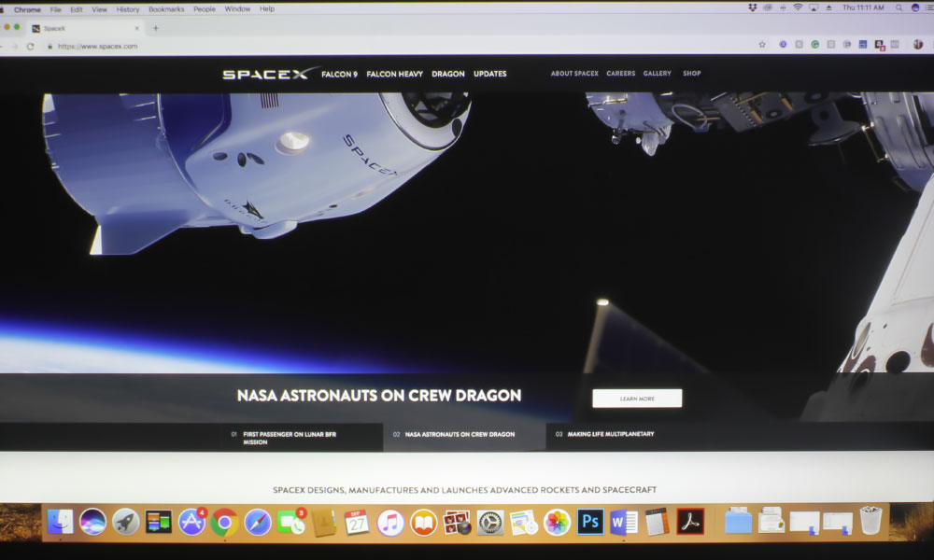Close the SpaceX tab
934x560 pixels.
[137, 28]
